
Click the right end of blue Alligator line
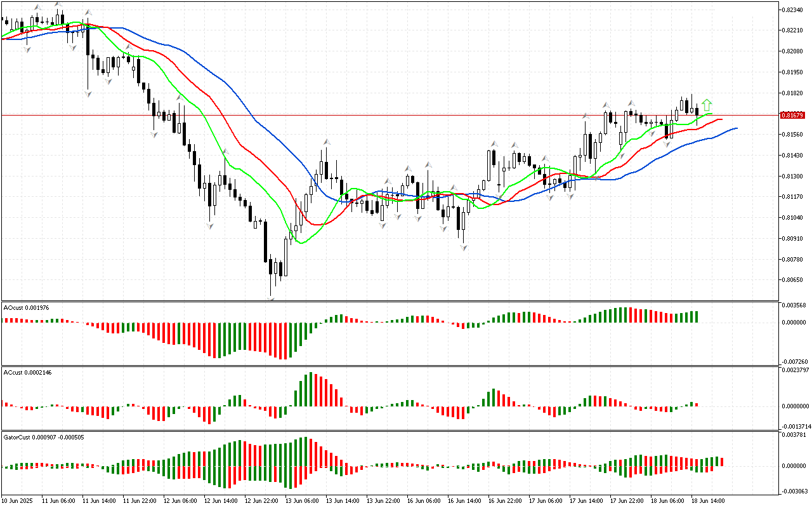(x=735, y=128)
